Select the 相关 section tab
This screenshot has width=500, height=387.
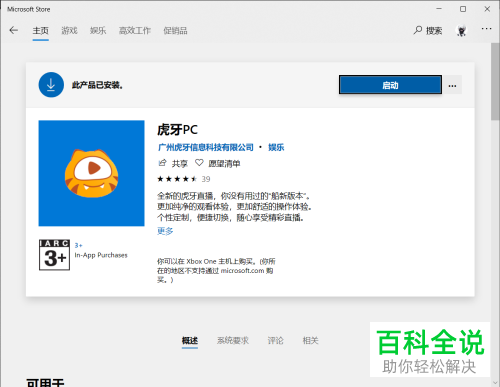(x=310, y=341)
